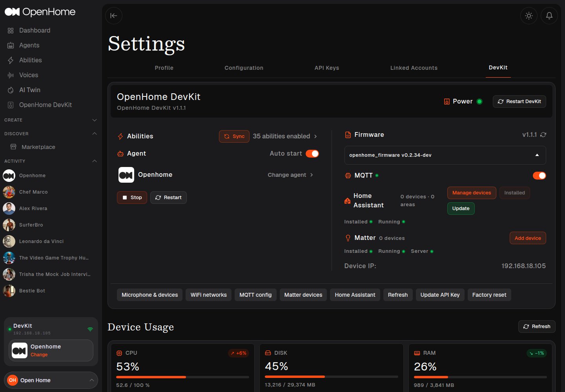
Task: Click the Trisha Mock Job Interview avatar
Action: click(x=9, y=274)
